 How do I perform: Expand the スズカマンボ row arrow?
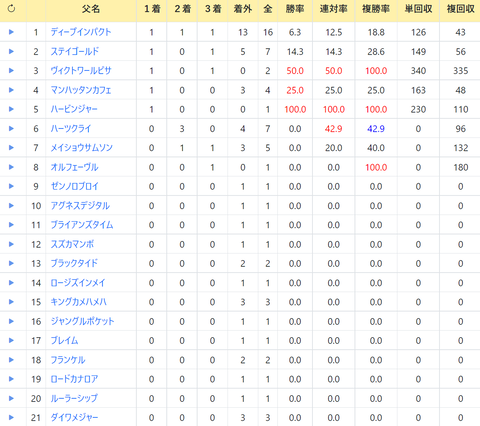point(11,244)
